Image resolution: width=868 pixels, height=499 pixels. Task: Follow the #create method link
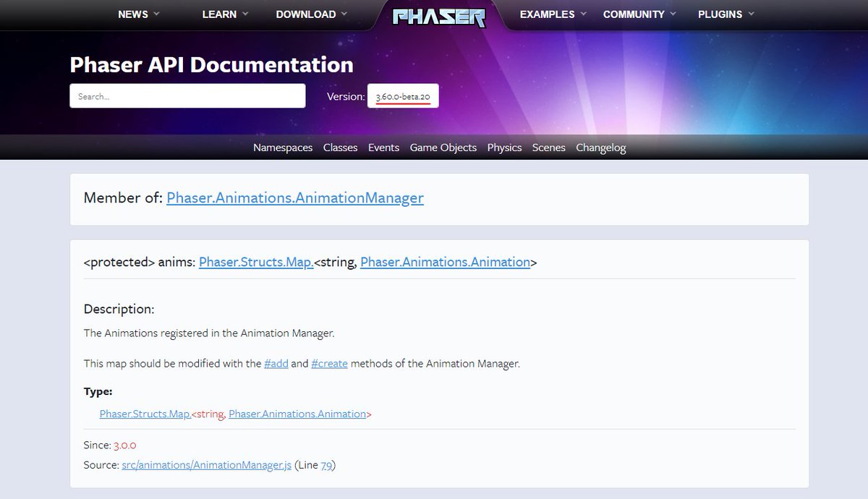click(329, 364)
